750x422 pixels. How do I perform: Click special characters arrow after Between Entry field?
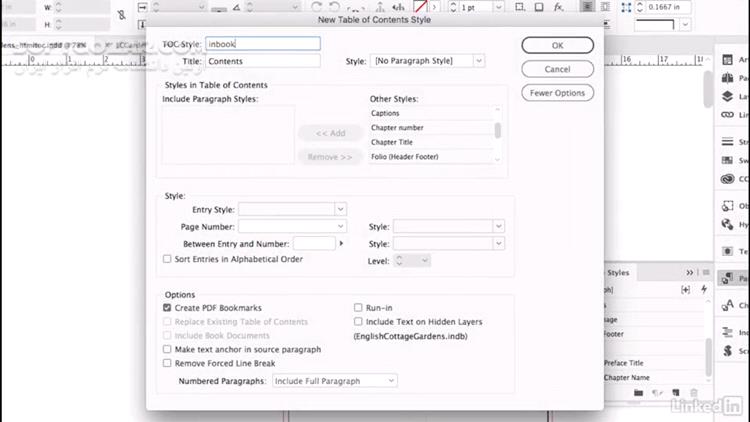(x=341, y=244)
